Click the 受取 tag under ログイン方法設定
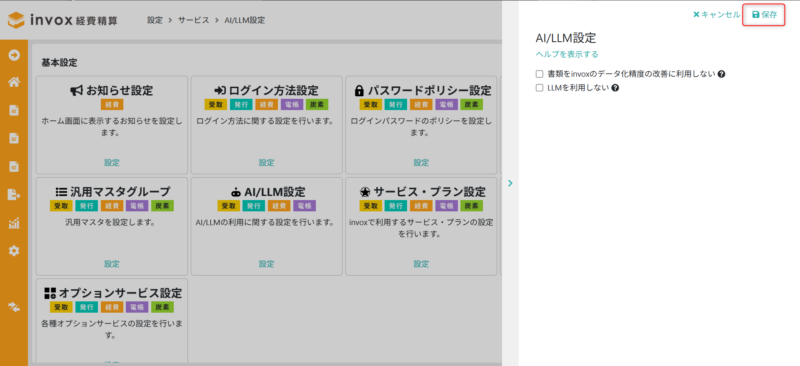800x366 pixels. [215, 105]
